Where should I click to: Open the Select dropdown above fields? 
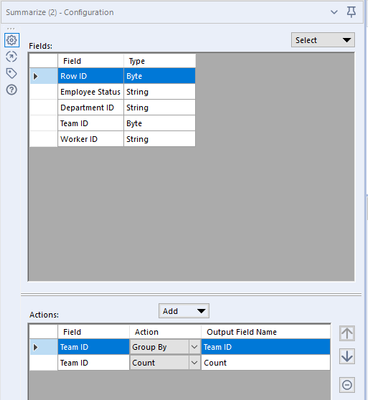coord(323,40)
